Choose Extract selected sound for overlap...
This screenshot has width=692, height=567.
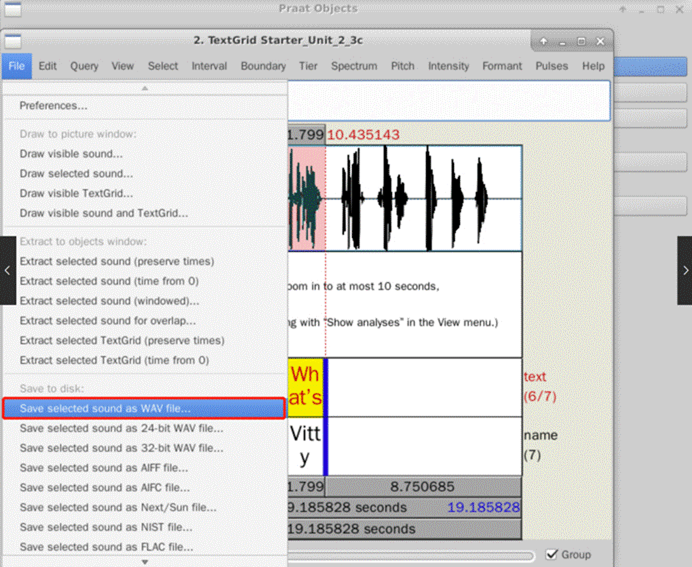(145, 321)
